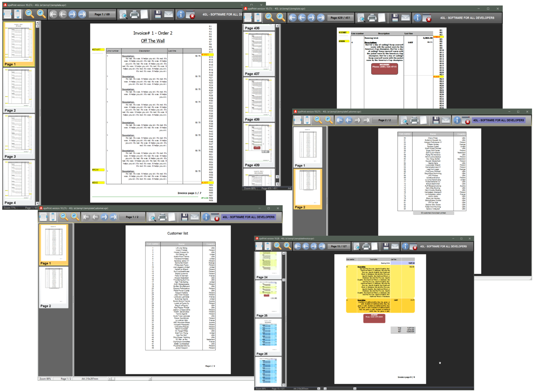The width and height of the screenshot is (534, 392).
Task: Select the Page 437 thumbnail
Action: click(x=259, y=54)
